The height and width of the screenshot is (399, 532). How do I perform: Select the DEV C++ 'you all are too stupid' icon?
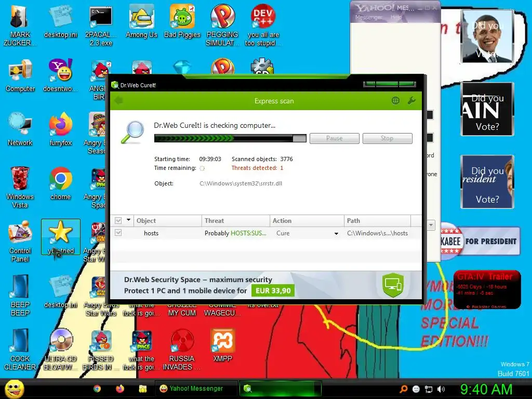[x=263, y=24]
